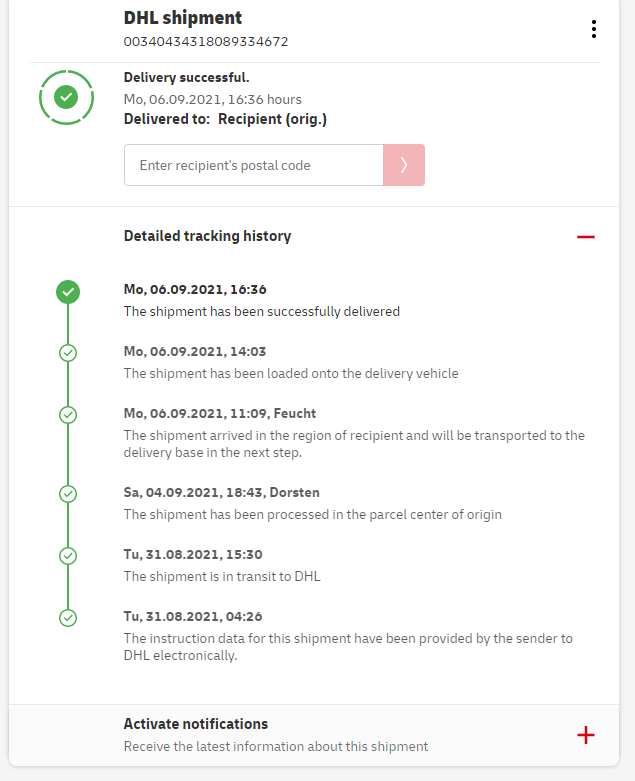Click the Dorsten parcel center step checkmark
This screenshot has width=635, height=781.
point(68,494)
